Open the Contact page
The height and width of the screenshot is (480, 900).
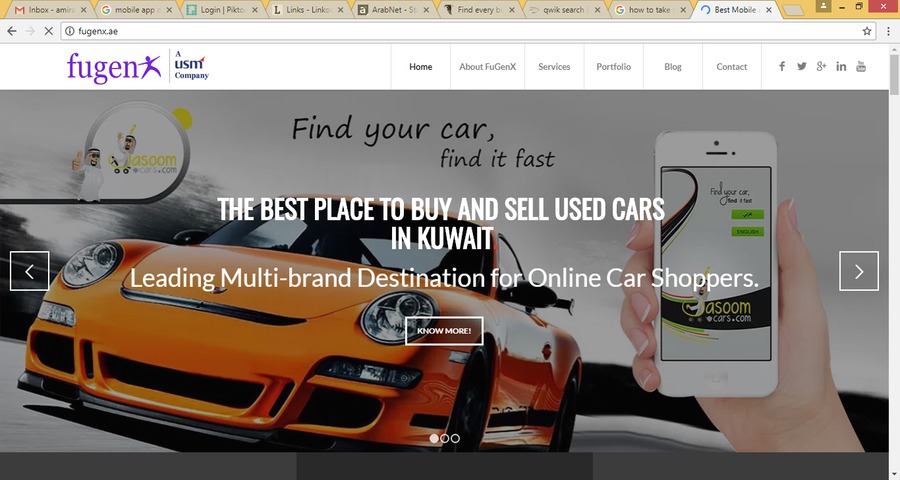[732, 67]
